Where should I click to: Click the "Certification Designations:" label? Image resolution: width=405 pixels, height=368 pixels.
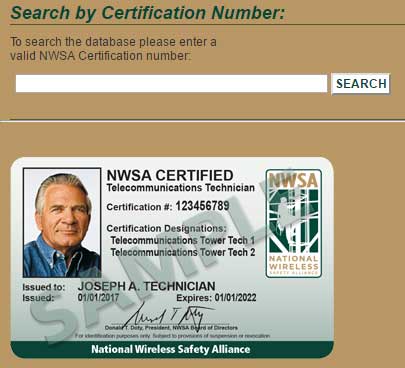pyautogui.click(x=166, y=229)
